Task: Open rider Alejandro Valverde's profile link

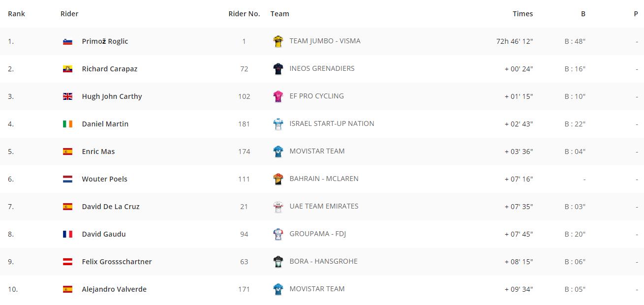Action: click(114, 289)
